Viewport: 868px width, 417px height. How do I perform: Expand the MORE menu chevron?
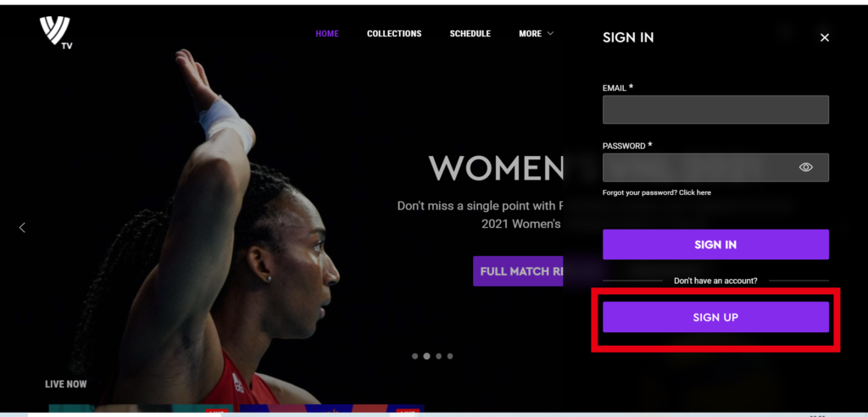550,34
